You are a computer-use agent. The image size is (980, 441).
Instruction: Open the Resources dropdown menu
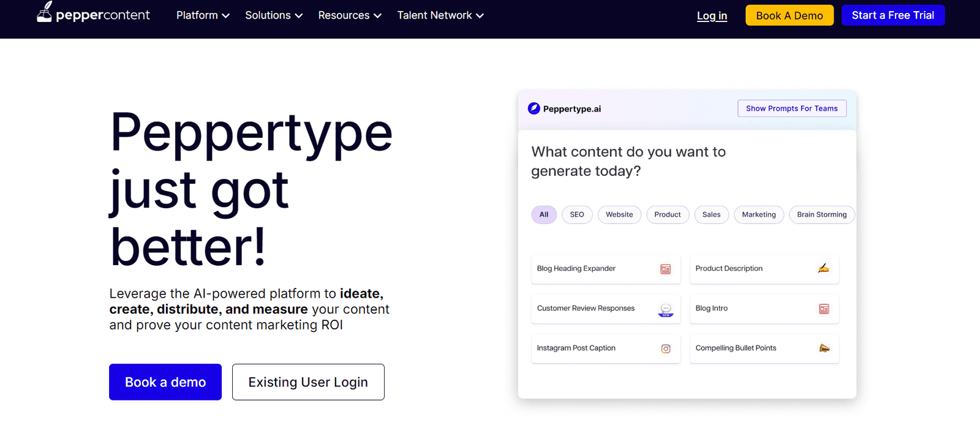click(350, 15)
